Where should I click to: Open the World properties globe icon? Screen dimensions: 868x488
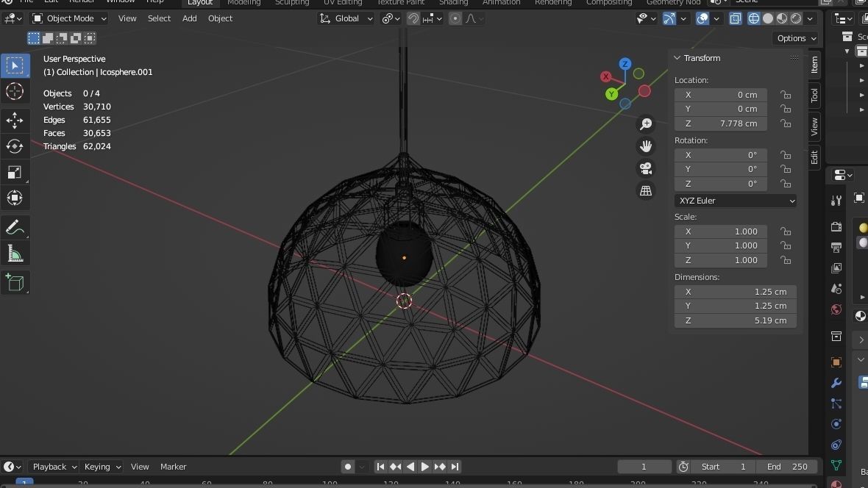pos(836,309)
